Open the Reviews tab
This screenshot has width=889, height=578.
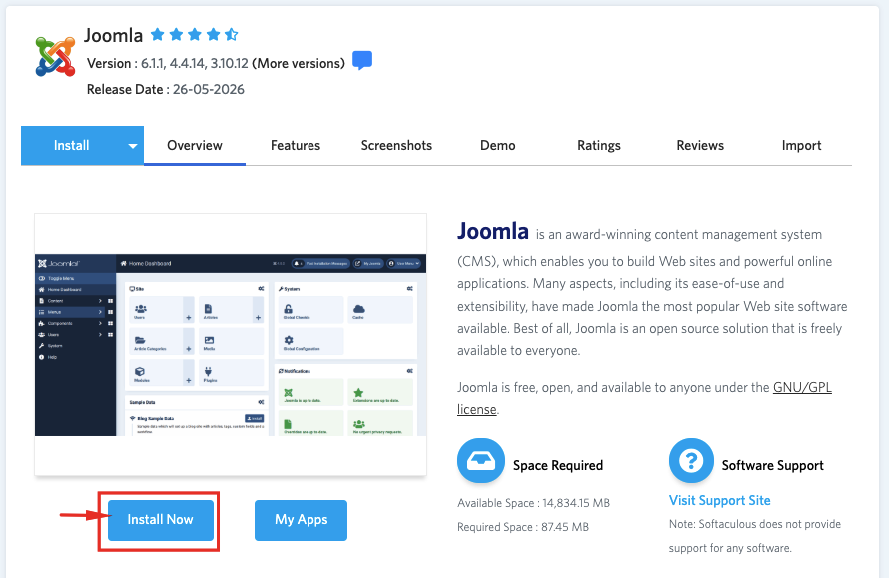(x=700, y=146)
